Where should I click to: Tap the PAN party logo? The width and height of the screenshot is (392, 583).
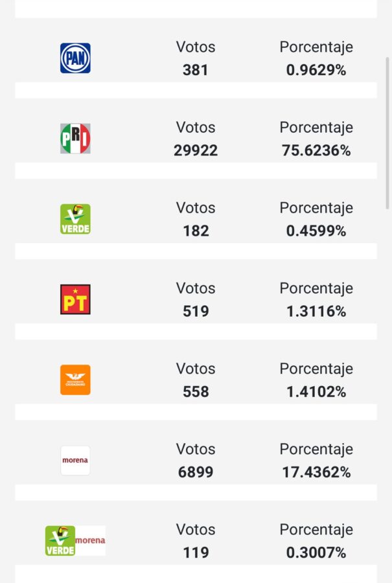[75, 58]
